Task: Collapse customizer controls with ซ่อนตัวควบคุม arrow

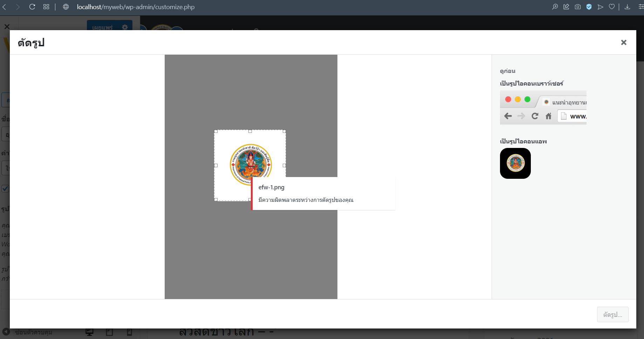Action: click(6, 332)
